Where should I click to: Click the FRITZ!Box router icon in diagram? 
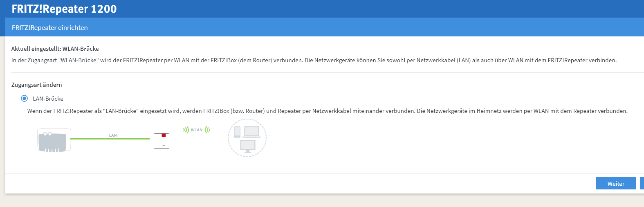(54, 140)
